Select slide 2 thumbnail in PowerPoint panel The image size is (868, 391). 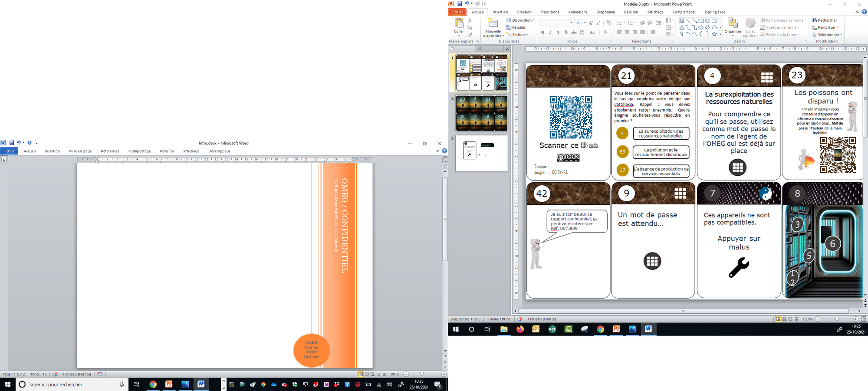(481, 113)
